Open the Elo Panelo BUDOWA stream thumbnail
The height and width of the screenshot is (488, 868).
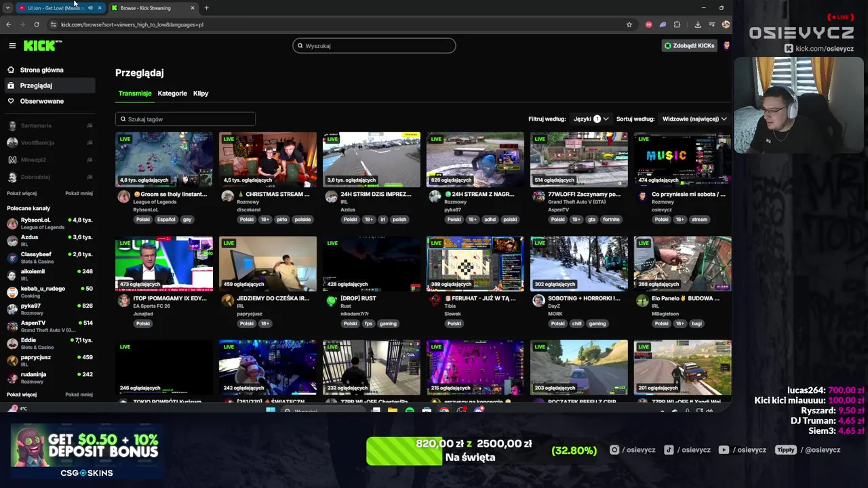point(683,264)
